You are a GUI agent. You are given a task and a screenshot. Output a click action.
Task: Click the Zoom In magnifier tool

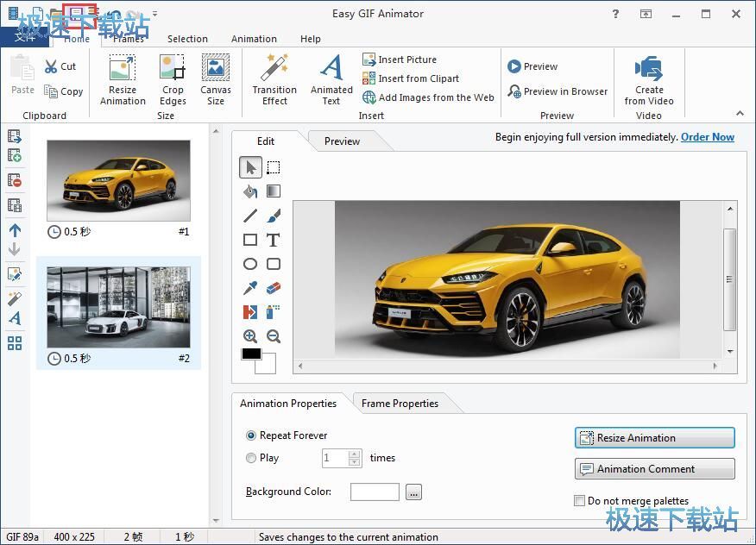(250, 336)
